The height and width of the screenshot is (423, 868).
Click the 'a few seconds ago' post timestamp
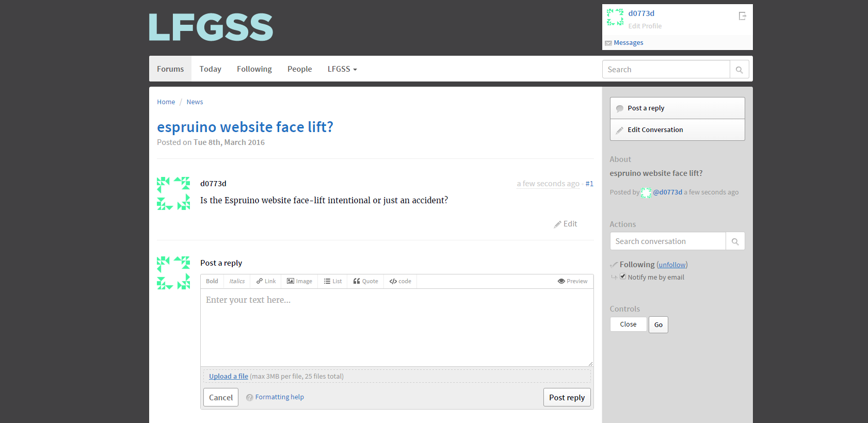[x=548, y=184]
